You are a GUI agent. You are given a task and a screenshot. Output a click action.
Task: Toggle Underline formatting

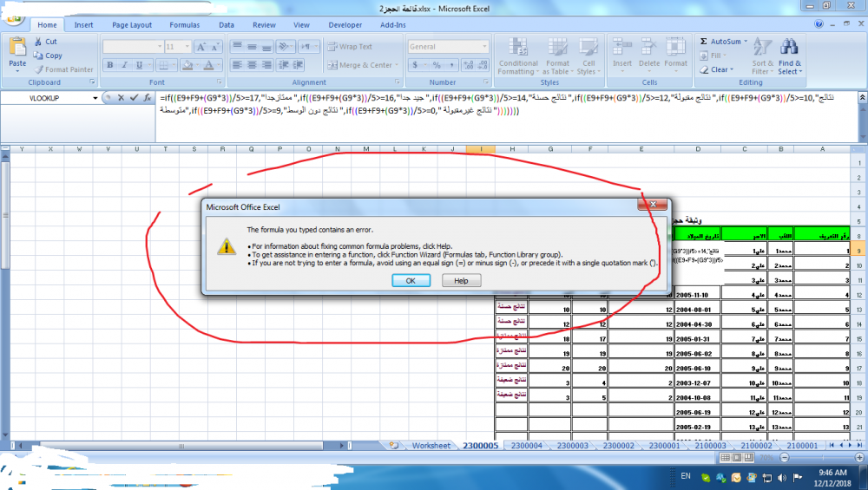pos(139,65)
